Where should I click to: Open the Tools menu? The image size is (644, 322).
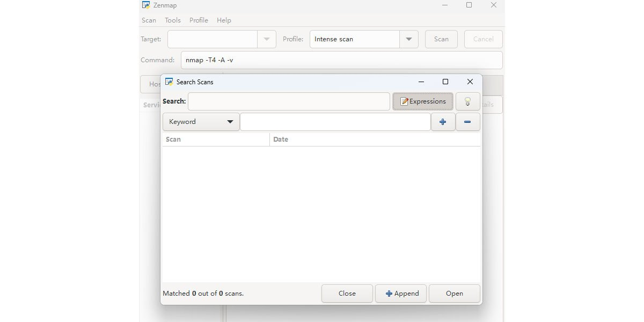(173, 20)
